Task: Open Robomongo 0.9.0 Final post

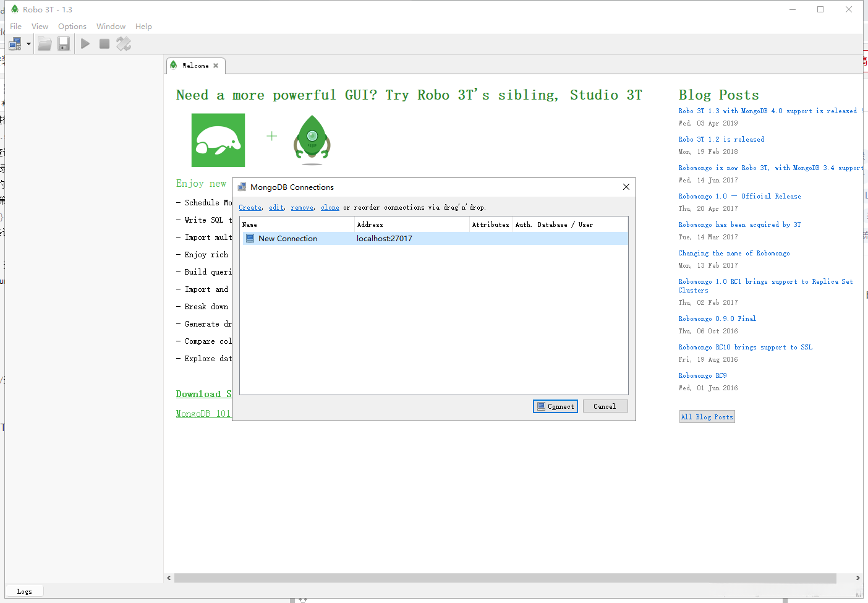Action: pyautogui.click(x=718, y=319)
